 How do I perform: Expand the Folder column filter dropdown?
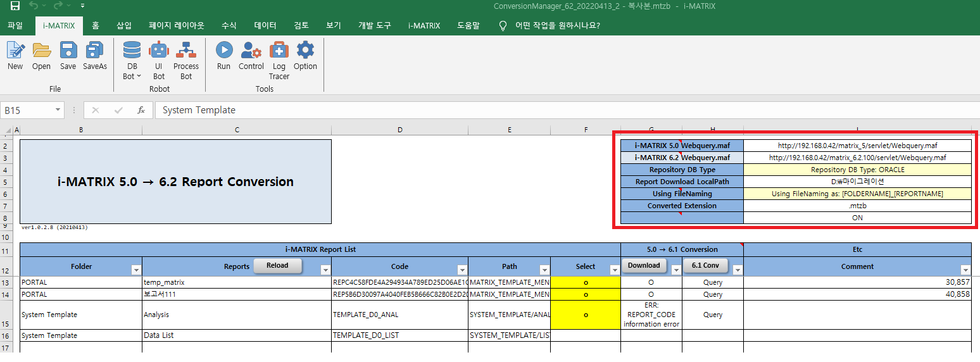point(135,270)
